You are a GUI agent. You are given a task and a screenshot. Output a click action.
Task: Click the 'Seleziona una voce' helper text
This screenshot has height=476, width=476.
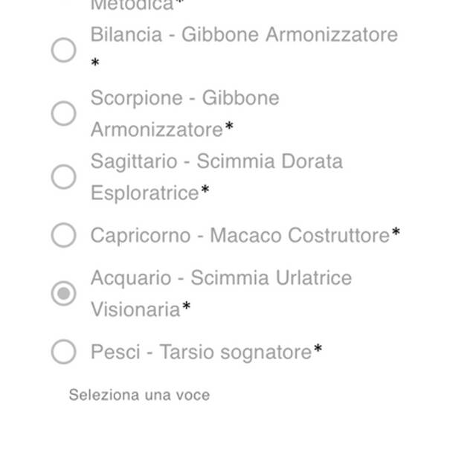(x=139, y=395)
